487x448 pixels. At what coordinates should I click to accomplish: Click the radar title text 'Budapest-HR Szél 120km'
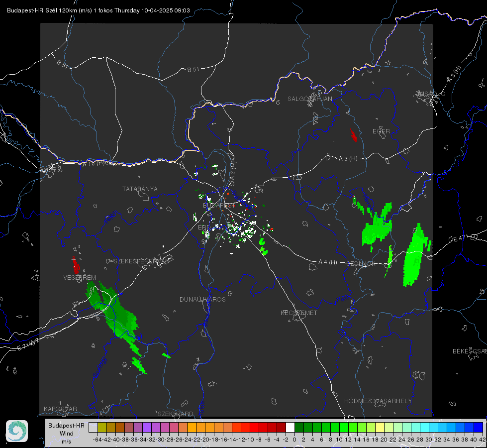point(42,10)
